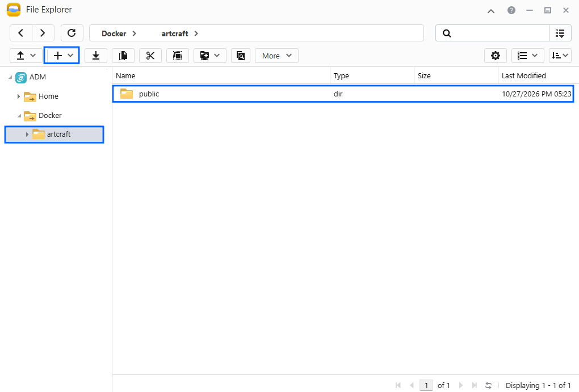This screenshot has height=392, width=579.
Task: Click the file search/preview toolbar icon
Action: [x=241, y=56]
